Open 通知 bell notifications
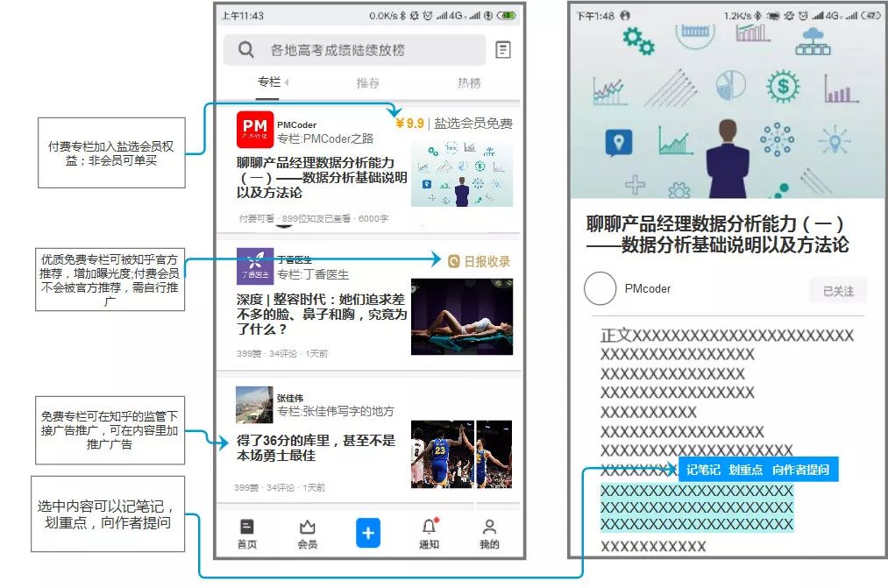888x588 pixels. 429,533
